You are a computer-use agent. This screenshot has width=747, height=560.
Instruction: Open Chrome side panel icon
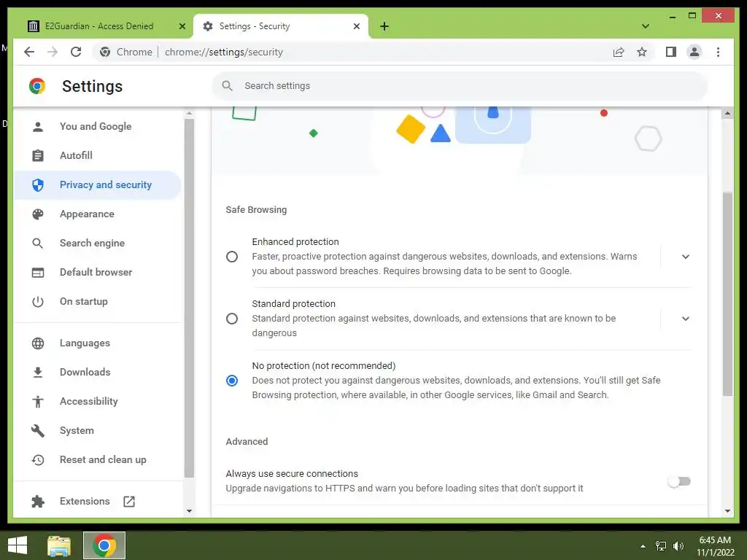[x=671, y=52]
